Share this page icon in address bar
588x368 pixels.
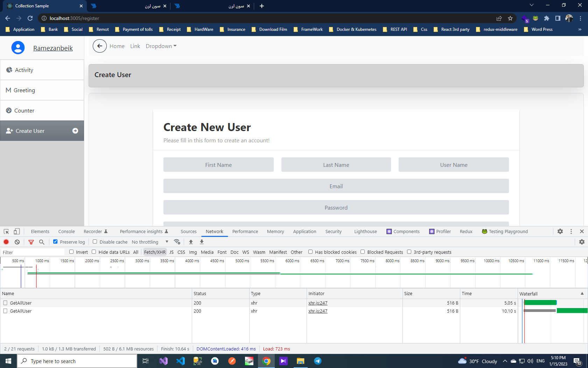point(499,18)
